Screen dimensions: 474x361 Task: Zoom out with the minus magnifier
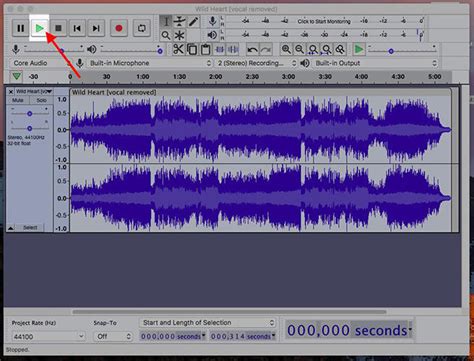(x=300, y=49)
